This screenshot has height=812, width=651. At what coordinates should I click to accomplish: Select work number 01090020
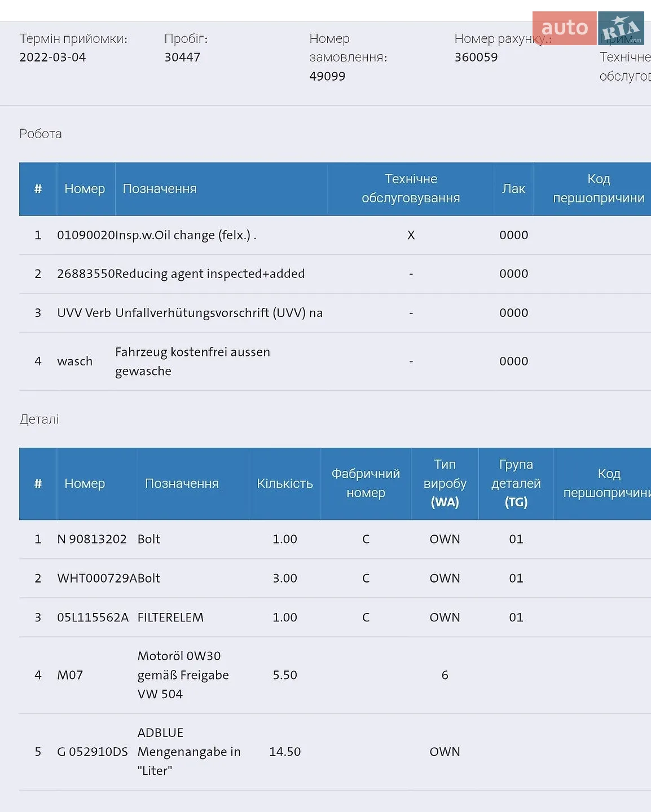pyautogui.click(x=86, y=235)
